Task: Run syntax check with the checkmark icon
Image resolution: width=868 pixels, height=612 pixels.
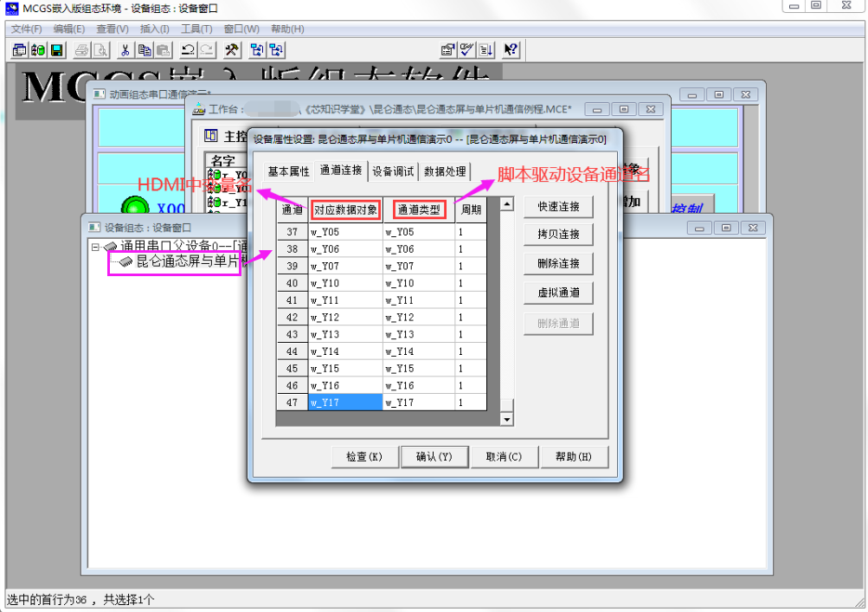Action: point(467,49)
